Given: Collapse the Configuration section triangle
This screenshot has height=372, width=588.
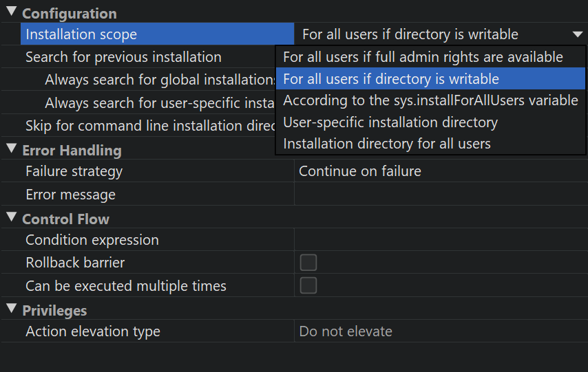Looking at the screenshot, I should (x=11, y=13).
